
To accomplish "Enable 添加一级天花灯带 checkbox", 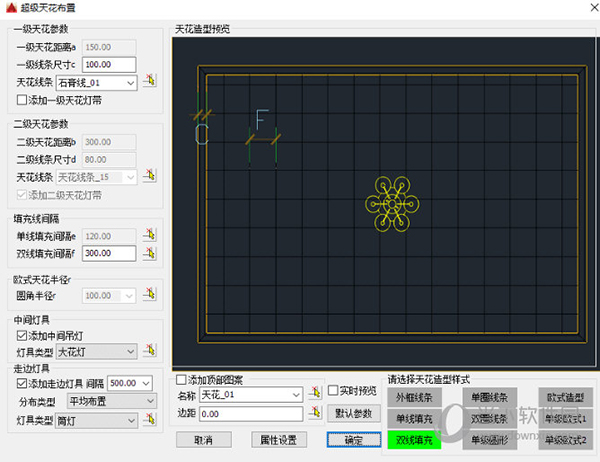I will click(x=23, y=100).
